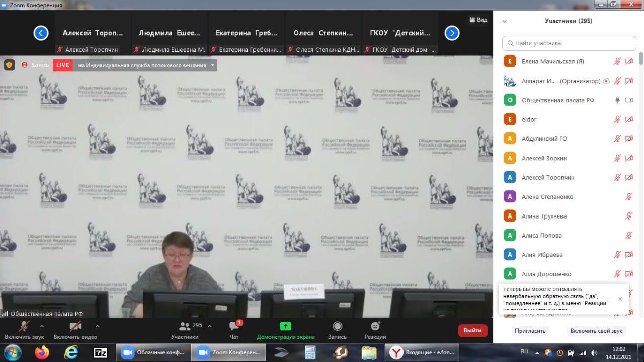The height and width of the screenshot is (362, 644).
Task: Open the LIVE streaming service dropdown arrow
Action: (x=213, y=65)
